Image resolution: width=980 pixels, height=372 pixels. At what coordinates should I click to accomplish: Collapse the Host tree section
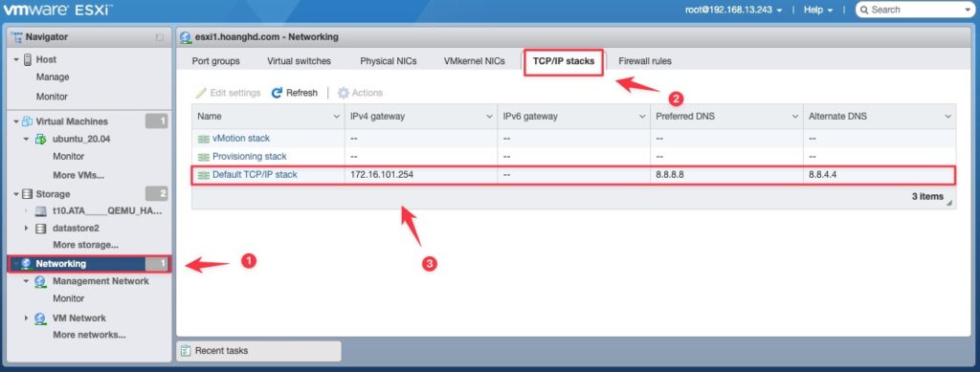click(15, 60)
